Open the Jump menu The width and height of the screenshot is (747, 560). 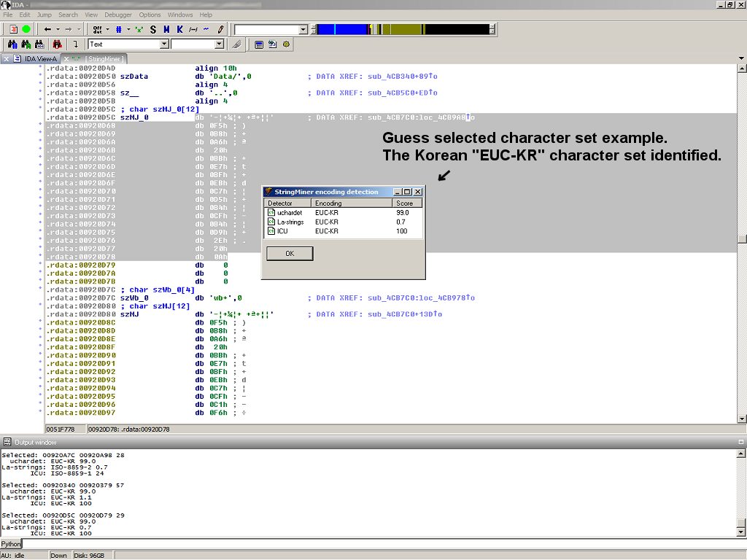44,15
